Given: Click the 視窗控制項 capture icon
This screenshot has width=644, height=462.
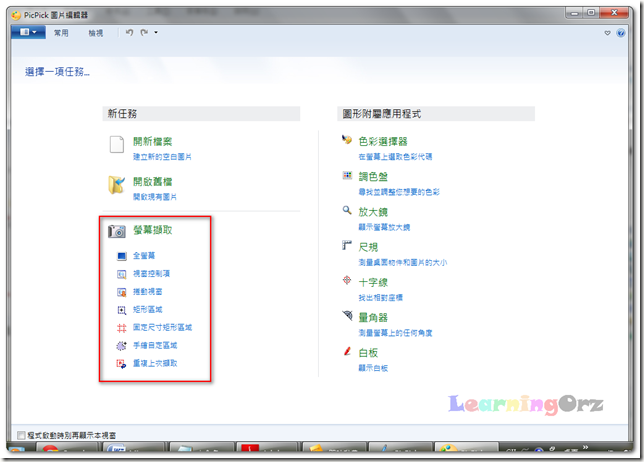Looking at the screenshot, I should tap(122, 274).
